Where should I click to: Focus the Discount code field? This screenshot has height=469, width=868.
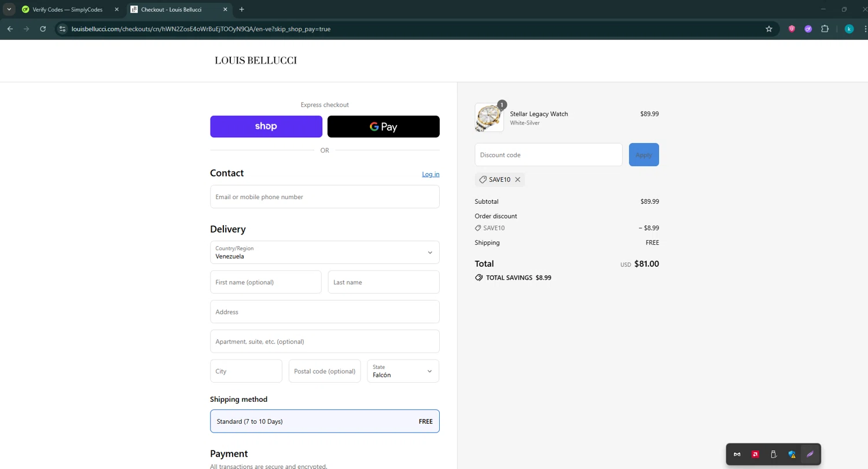549,155
